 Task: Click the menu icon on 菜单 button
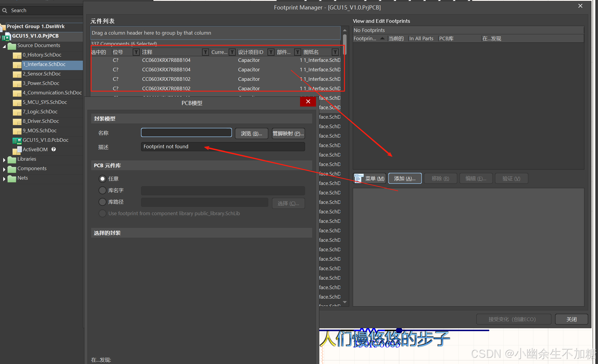click(359, 178)
